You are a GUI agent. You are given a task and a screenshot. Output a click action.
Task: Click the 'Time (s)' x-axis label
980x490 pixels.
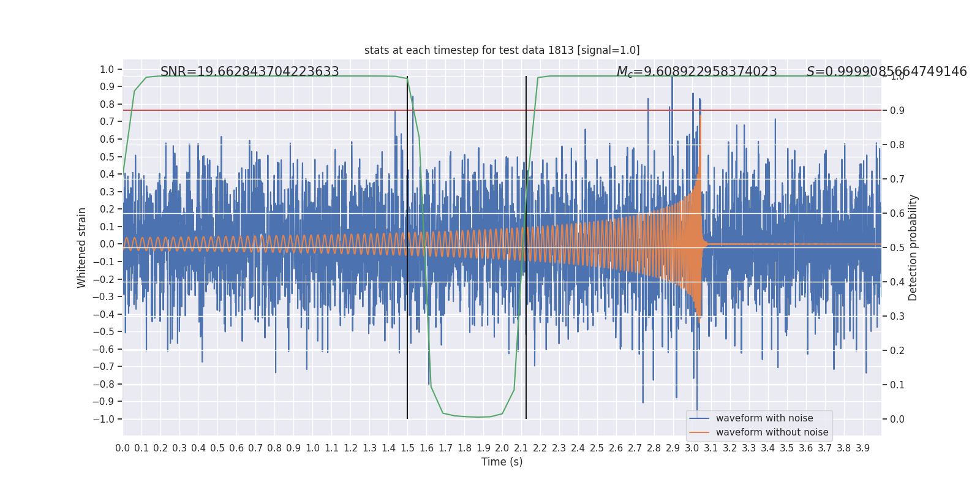coord(502,462)
